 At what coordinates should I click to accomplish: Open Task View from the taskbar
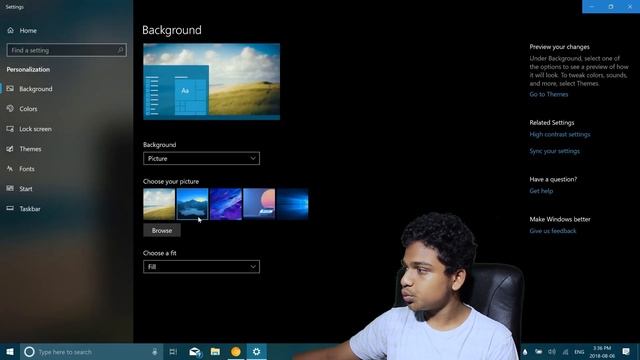173,351
